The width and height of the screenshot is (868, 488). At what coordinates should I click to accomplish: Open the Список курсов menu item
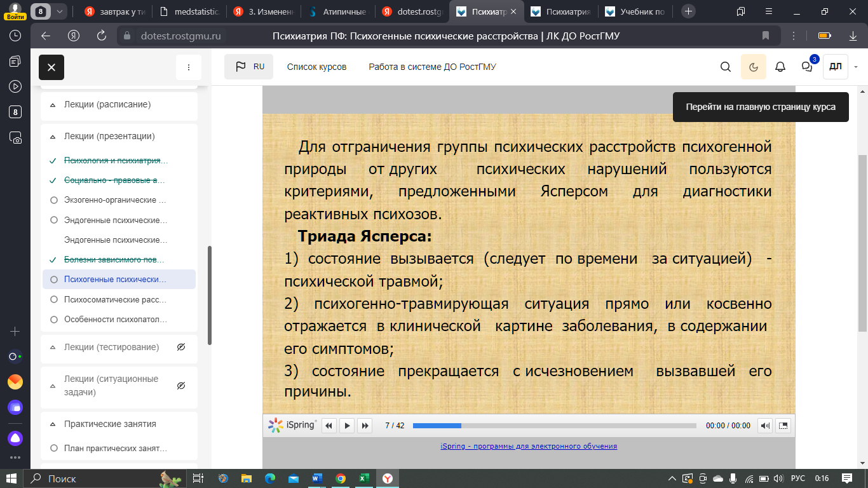click(x=316, y=67)
